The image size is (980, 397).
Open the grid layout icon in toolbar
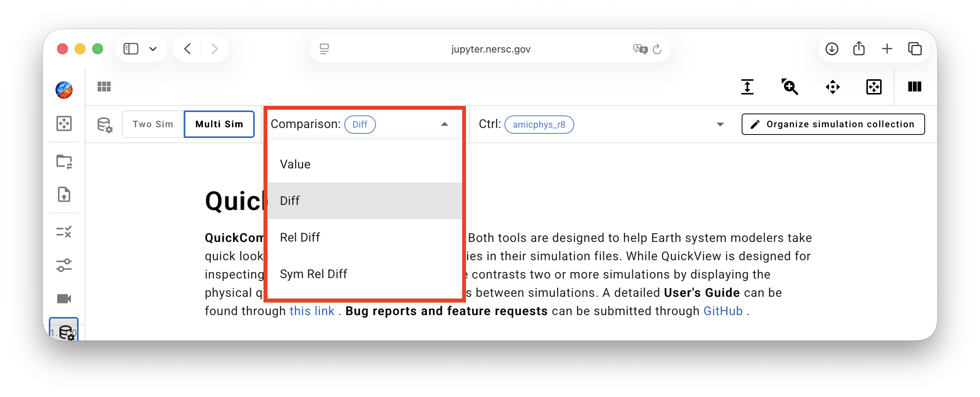(x=104, y=87)
